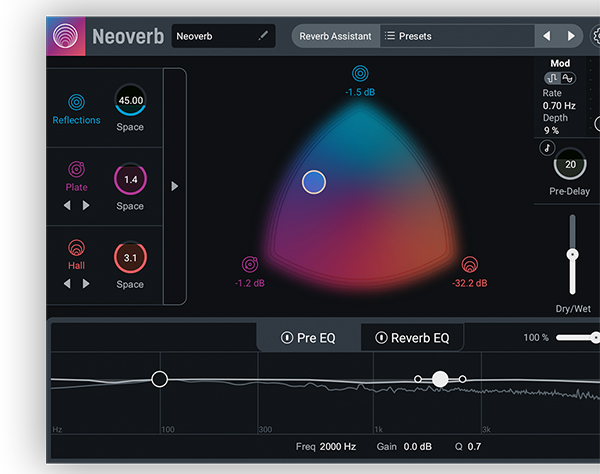
Task: Click the 100 % EQ amount slider
Action: coord(578,337)
